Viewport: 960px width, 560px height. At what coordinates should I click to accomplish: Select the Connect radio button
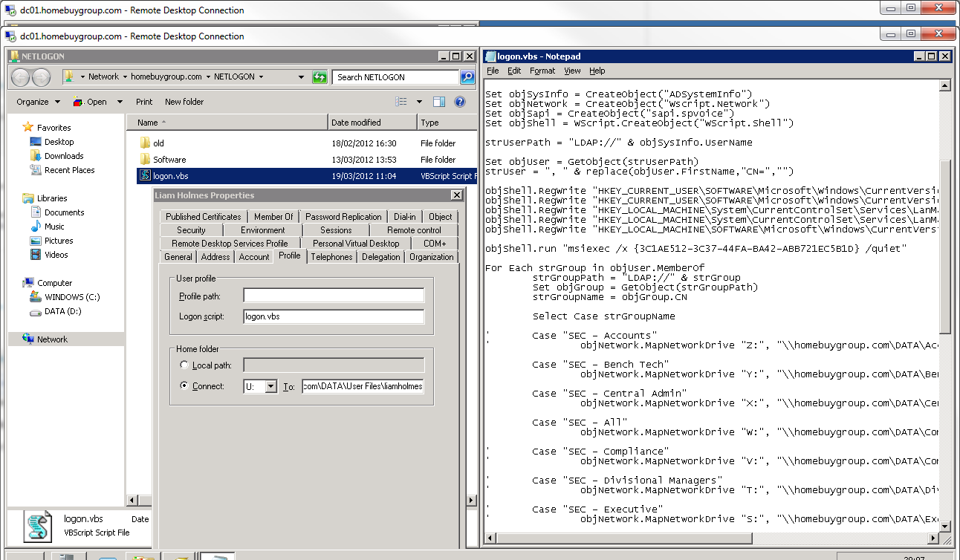click(184, 386)
